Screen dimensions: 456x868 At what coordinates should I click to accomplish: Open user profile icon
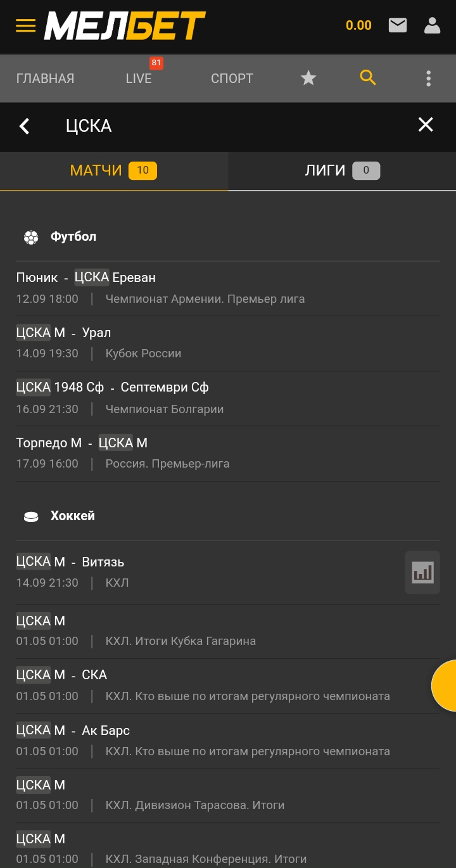point(432,25)
